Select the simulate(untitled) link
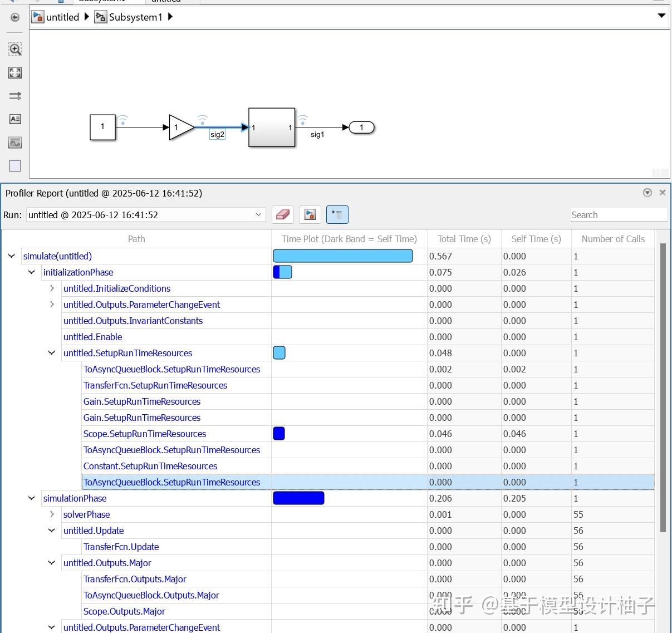The width and height of the screenshot is (672, 633). pos(57,256)
